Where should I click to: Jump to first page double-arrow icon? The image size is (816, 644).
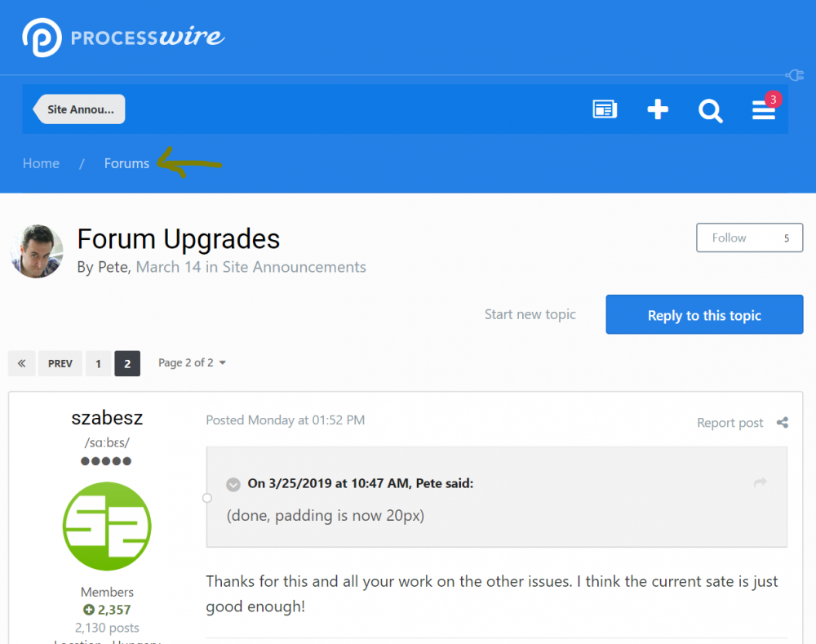(x=21, y=363)
